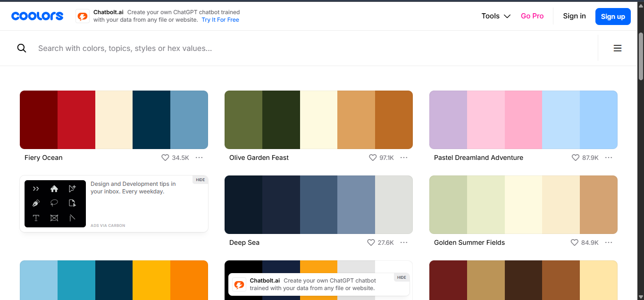644x300 pixels.
Task: Click more options for Golden Summer Fields
Action: coord(609,242)
